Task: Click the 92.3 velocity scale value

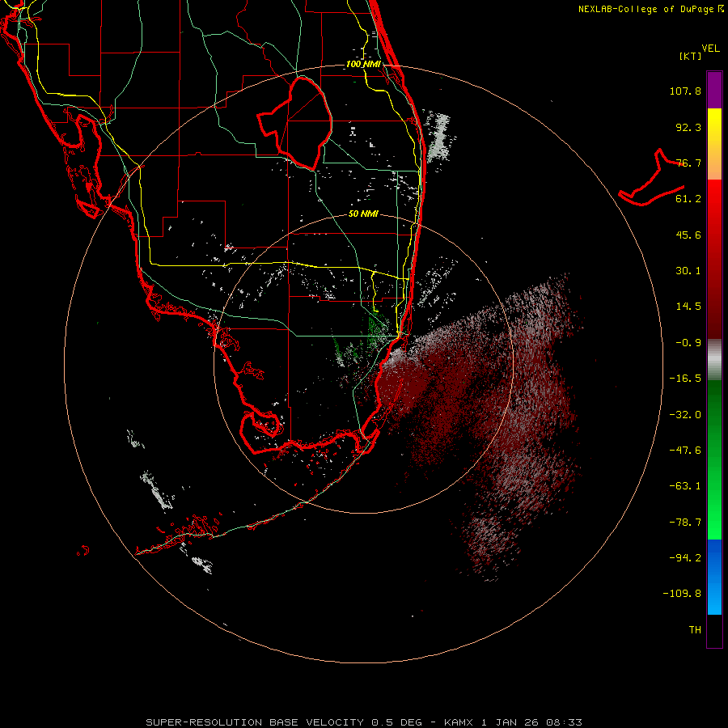Action: pyautogui.click(x=688, y=127)
